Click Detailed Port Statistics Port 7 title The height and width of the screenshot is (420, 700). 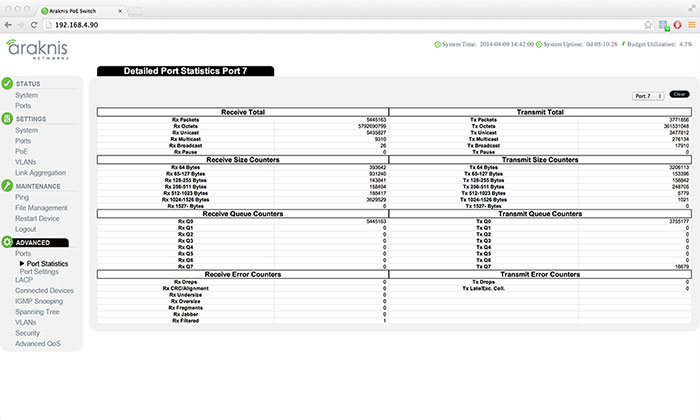click(x=185, y=71)
